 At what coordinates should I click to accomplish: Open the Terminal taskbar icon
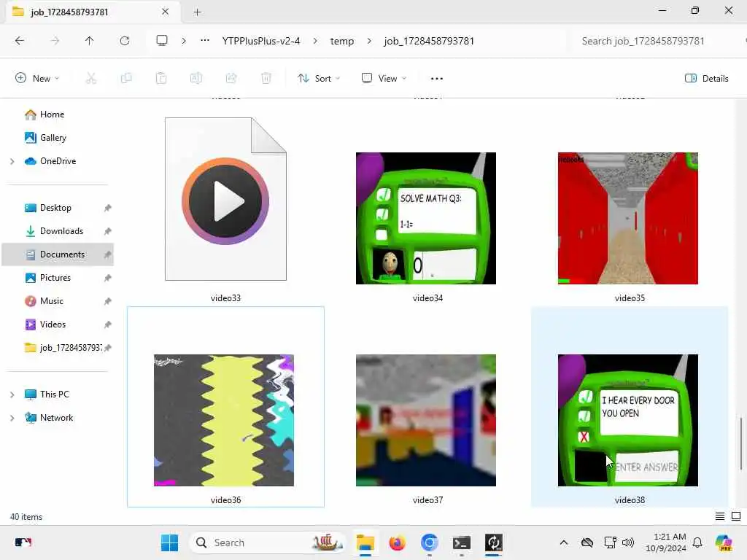tap(461, 542)
